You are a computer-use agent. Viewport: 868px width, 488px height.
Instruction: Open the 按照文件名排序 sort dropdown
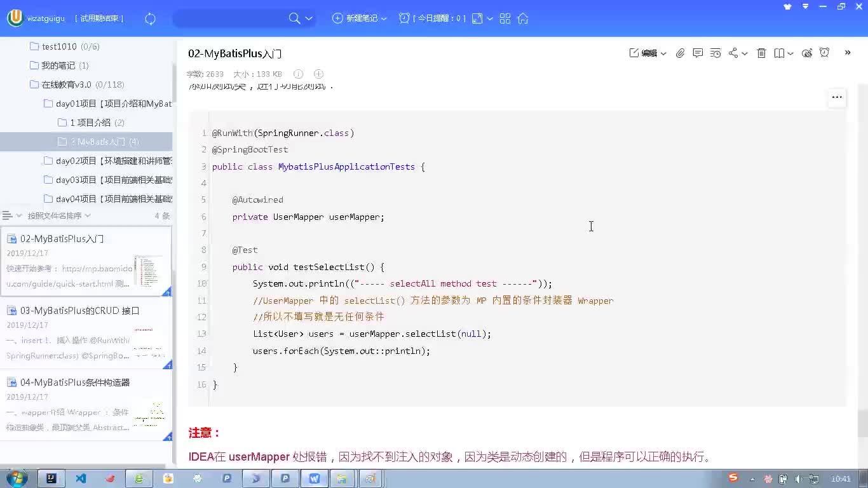58,215
